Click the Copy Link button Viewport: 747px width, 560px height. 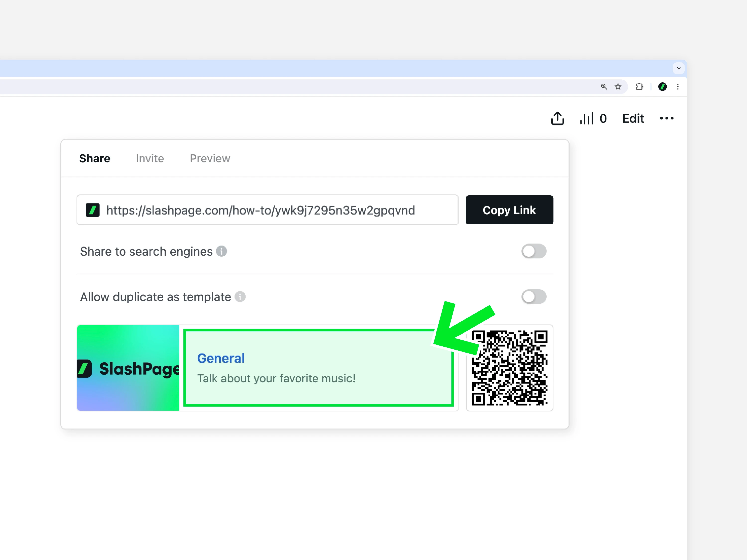509,210
